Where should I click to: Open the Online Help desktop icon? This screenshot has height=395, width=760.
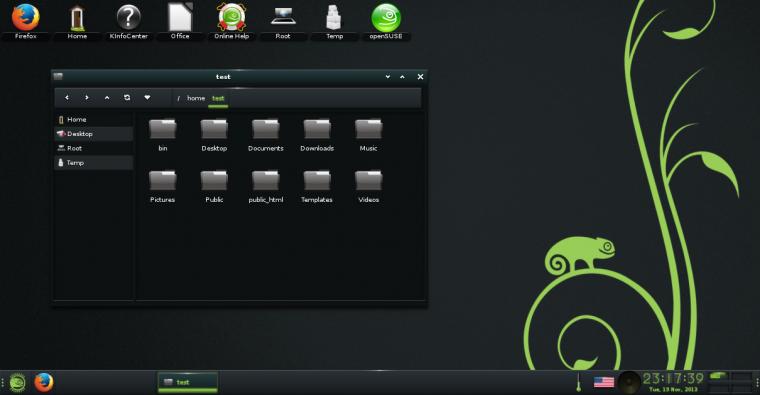pos(232,21)
